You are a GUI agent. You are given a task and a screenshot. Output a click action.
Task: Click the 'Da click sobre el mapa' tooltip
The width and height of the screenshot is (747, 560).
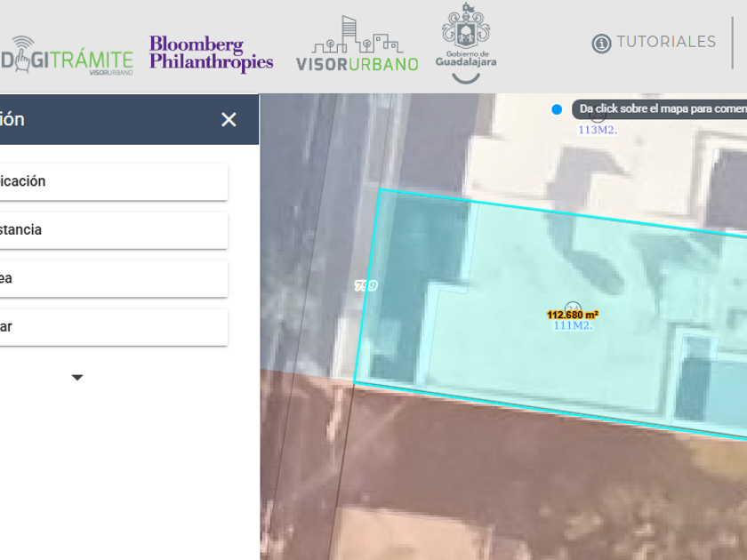[x=659, y=109]
